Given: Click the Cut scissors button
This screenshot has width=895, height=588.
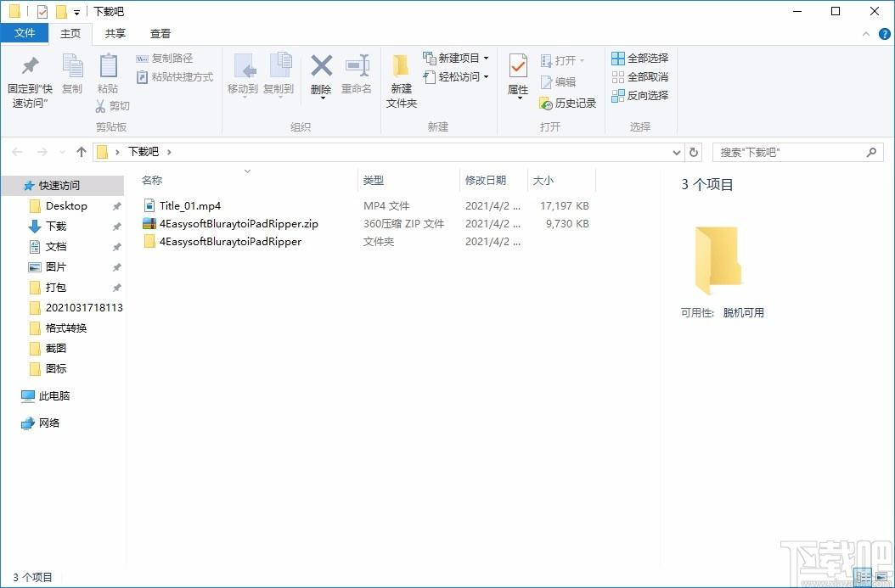Looking at the screenshot, I should 112,105.
